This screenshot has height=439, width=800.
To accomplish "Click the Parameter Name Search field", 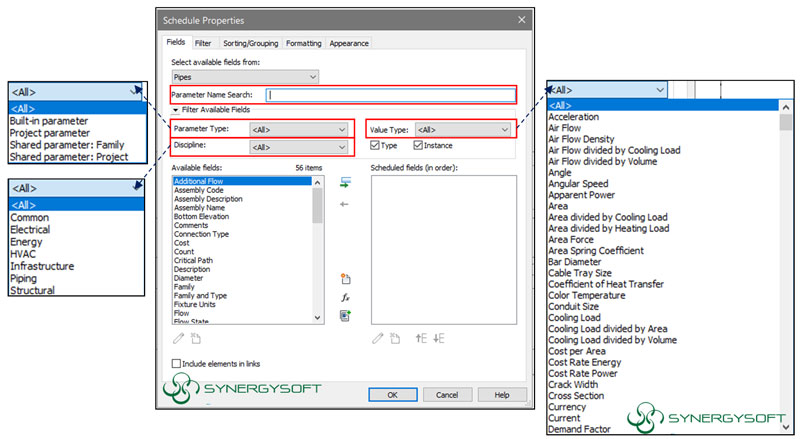I will pyautogui.click(x=391, y=95).
